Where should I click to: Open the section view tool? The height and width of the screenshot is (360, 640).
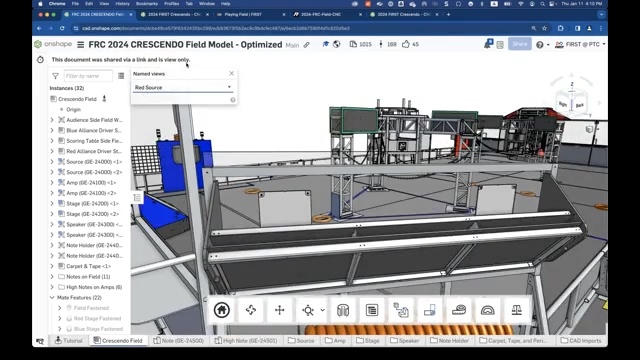pos(343,310)
